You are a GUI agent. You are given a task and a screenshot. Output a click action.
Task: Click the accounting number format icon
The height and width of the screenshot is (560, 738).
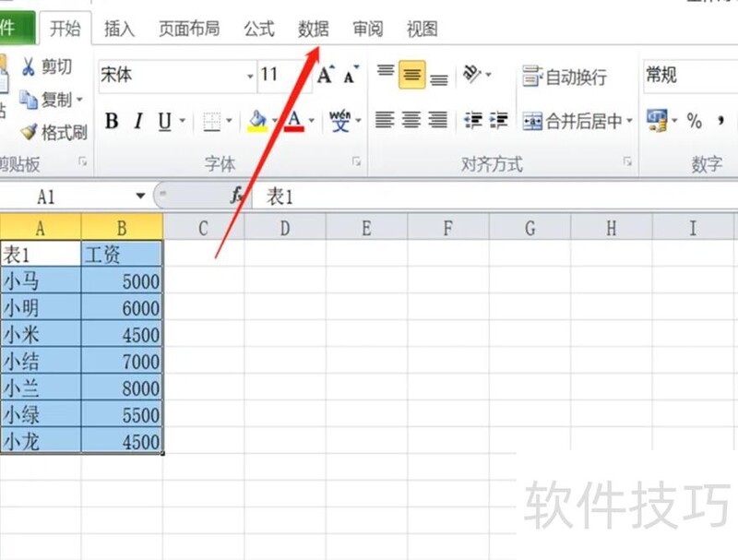tap(657, 121)
